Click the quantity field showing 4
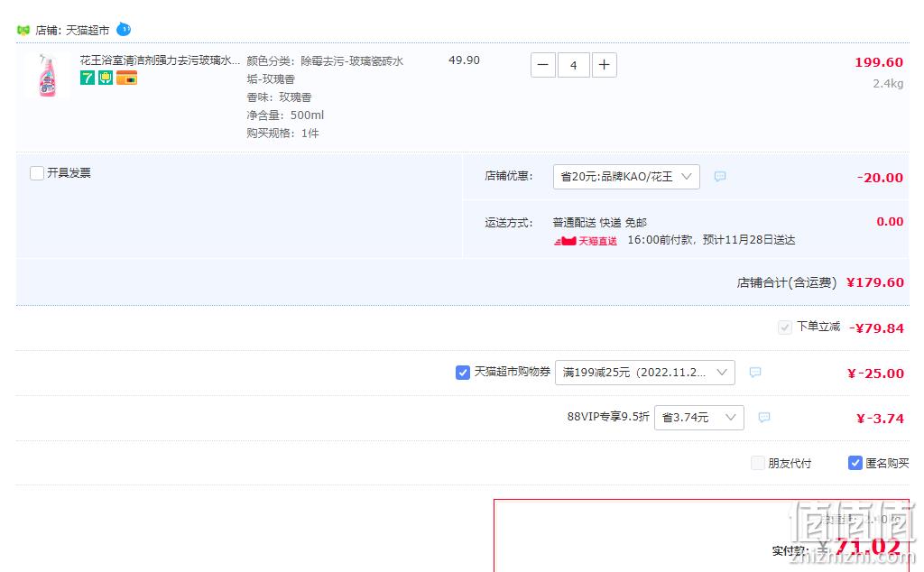Screen dimensions: 924x572 coord(573,65)
